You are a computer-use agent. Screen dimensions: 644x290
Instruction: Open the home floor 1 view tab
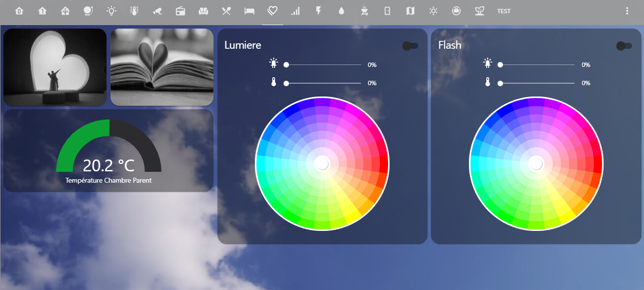click(42, 11)
